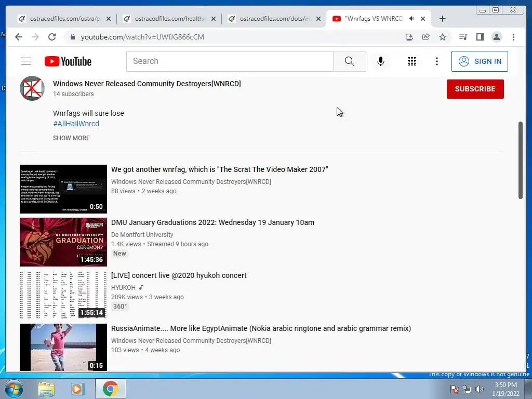
Task: Click the Graduation Ceremony video thumbnail
Action: [x=63, y=242]
